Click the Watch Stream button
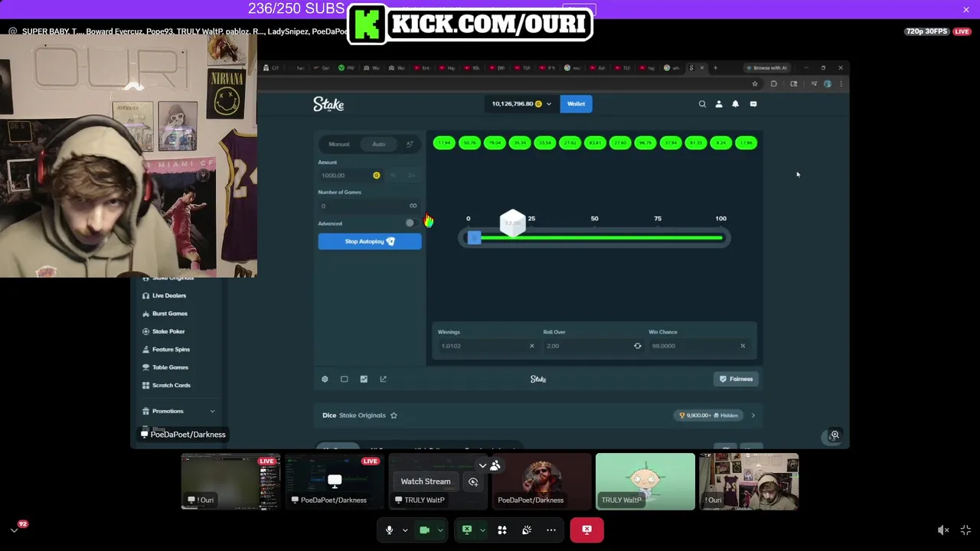The image size is (980, 551). [426, 482]
